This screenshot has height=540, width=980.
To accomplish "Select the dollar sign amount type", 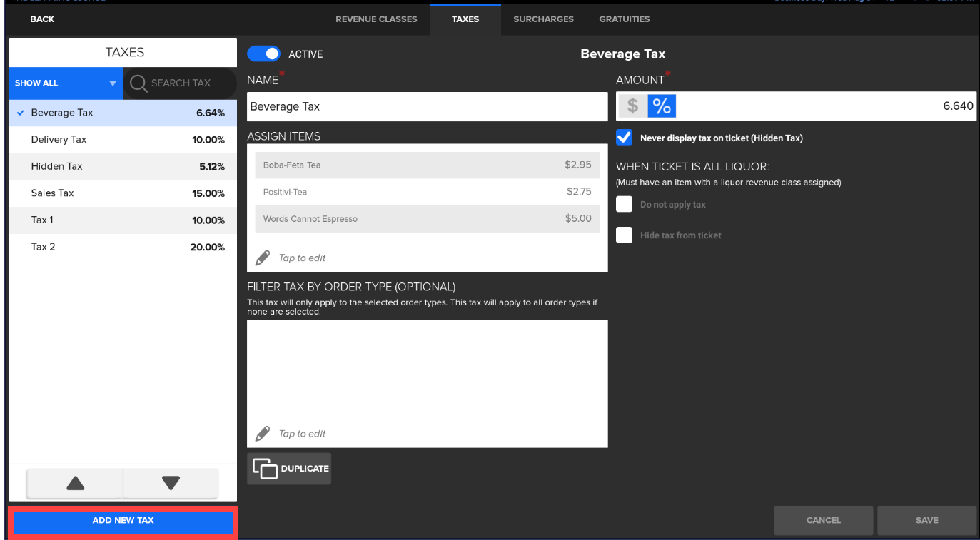I will tap(632, 106).
